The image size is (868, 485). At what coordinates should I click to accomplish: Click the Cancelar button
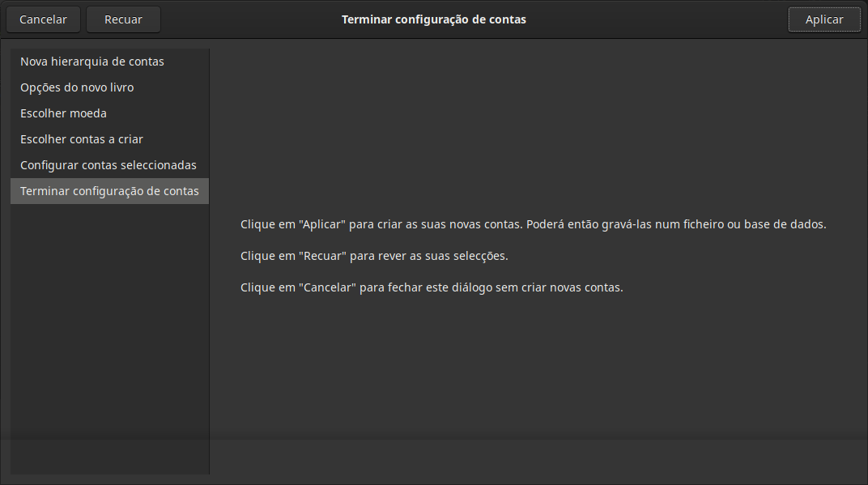(43, 19)
